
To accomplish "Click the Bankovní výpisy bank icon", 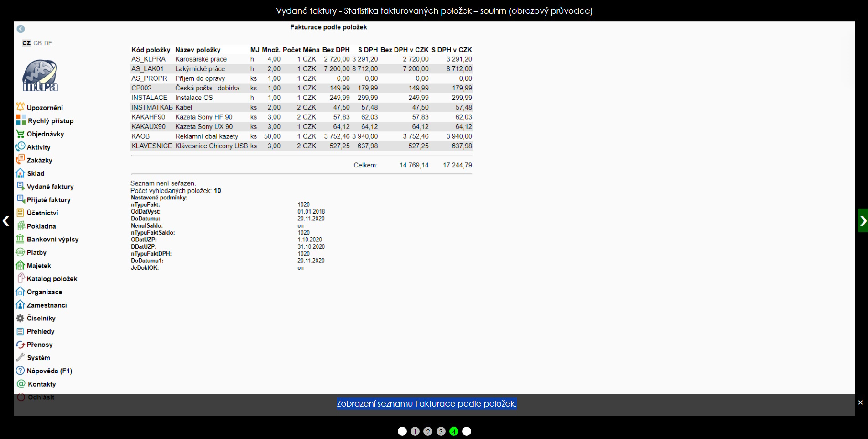I will [x=20, y=239].
